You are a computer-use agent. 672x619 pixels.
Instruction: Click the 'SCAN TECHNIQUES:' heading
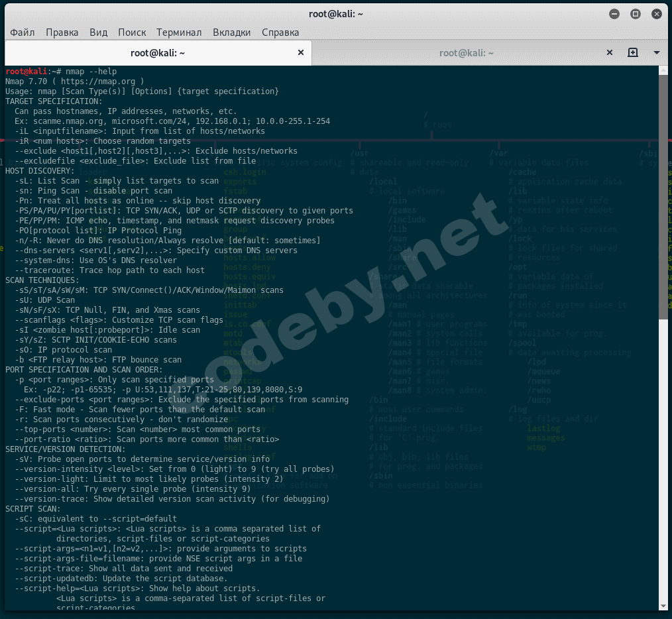coord(42,280)
